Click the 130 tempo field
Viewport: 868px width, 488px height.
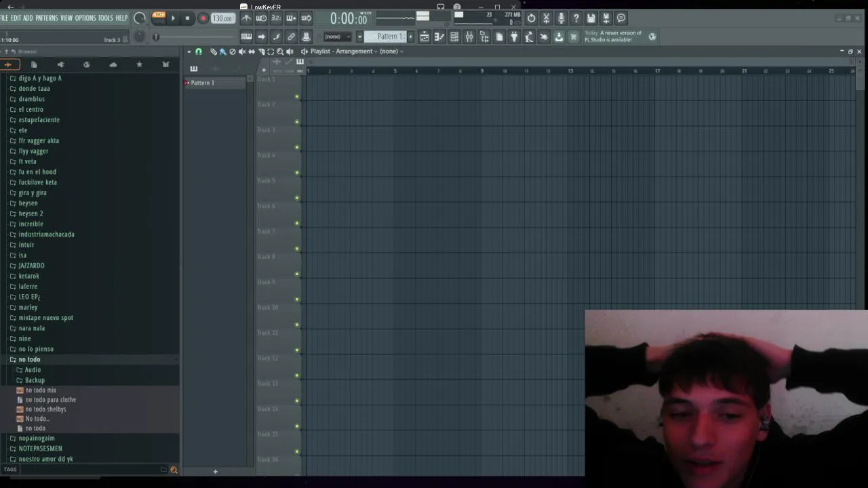[222, 18]
